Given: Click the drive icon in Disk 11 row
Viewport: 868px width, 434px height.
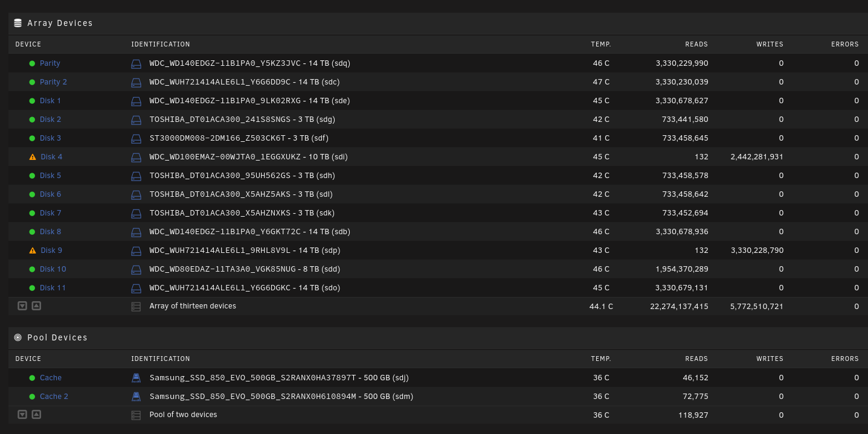Looking at the screenshot, I should point(136,288).
